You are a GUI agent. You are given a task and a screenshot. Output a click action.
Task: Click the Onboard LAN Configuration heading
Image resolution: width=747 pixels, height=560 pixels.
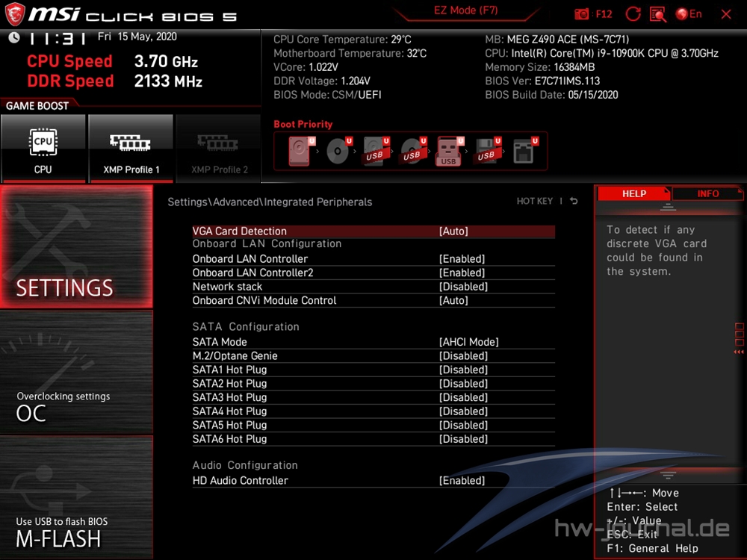(267, 244)
